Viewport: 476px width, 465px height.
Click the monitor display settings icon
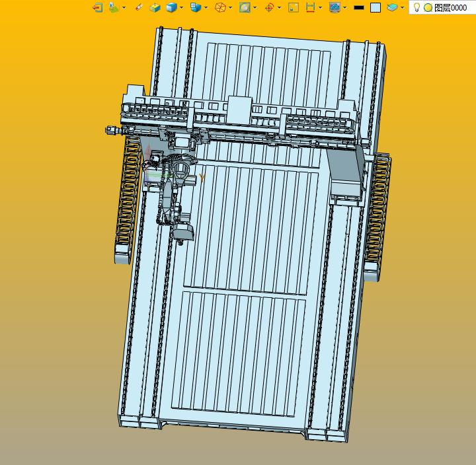pyautogui.click(x=335, y=7)
